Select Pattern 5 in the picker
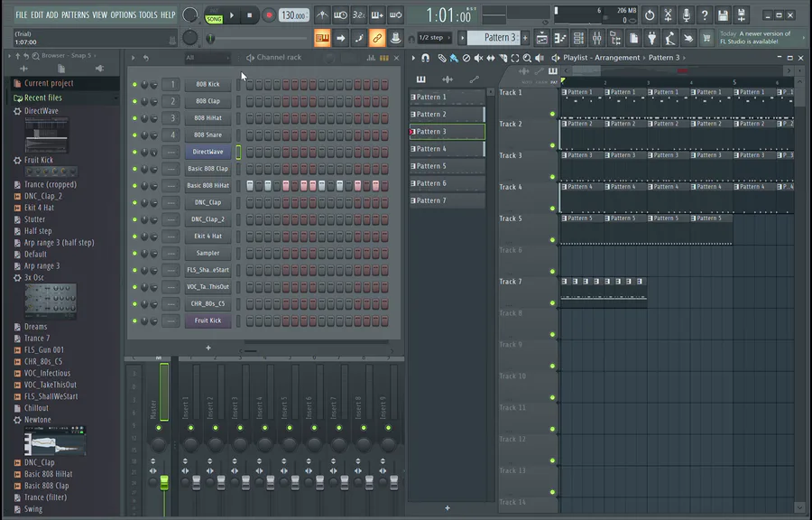The width and height of the screenshot is (812, 520). (x=448, y=166)
